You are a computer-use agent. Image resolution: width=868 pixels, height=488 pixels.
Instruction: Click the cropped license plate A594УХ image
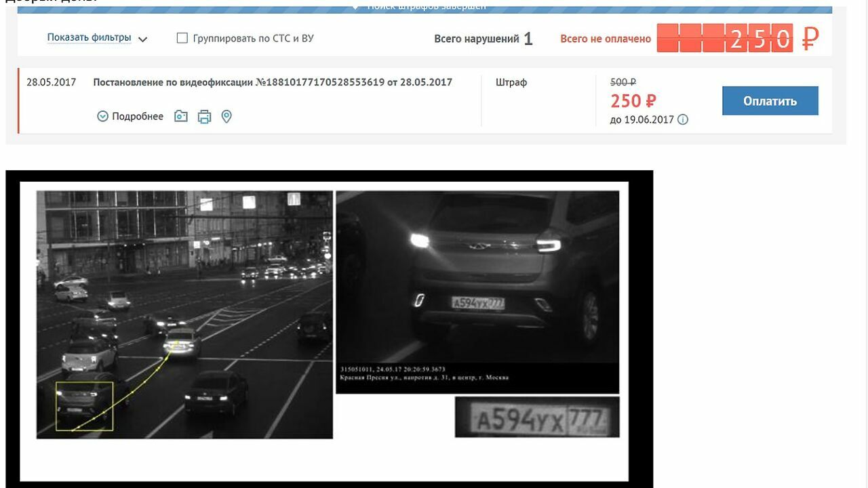point(536,417)
